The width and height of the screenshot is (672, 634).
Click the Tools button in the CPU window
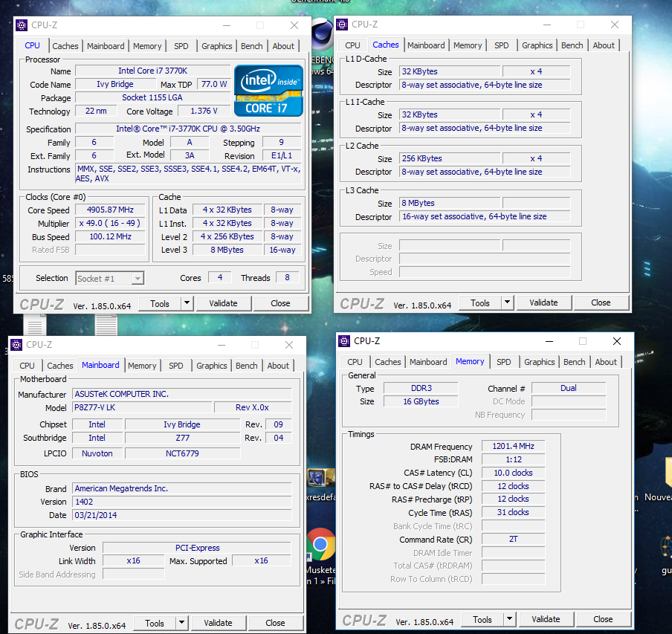[160, 303]
